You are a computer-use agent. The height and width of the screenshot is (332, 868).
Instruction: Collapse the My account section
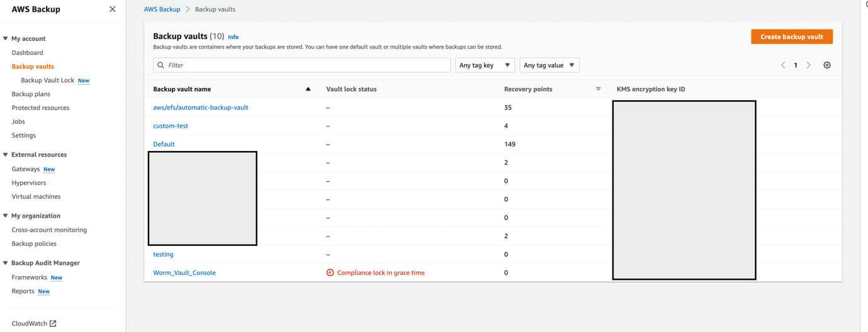(6, 39)
